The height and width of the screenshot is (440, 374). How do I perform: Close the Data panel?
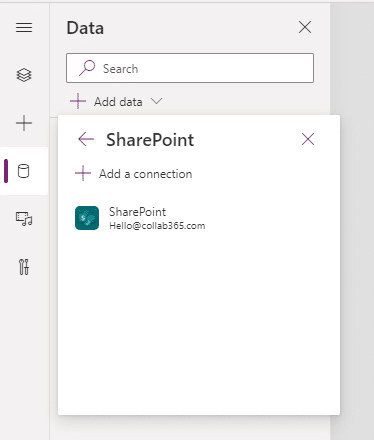click(x=305, y=27)
